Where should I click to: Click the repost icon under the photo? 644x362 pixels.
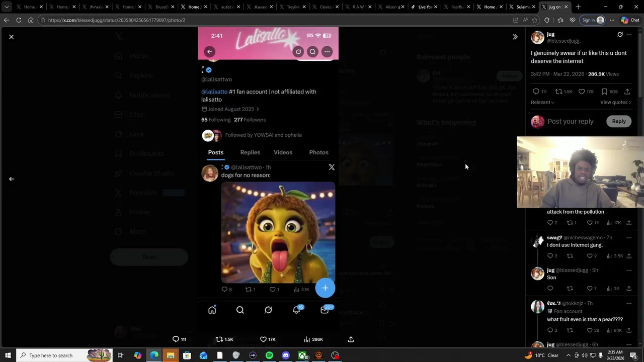[219, 339]
